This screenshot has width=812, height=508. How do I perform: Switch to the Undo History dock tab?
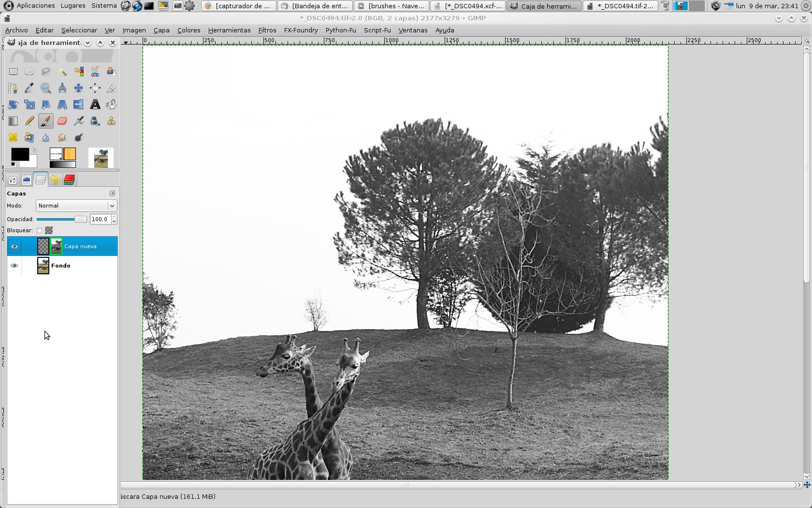pos(55,180)
